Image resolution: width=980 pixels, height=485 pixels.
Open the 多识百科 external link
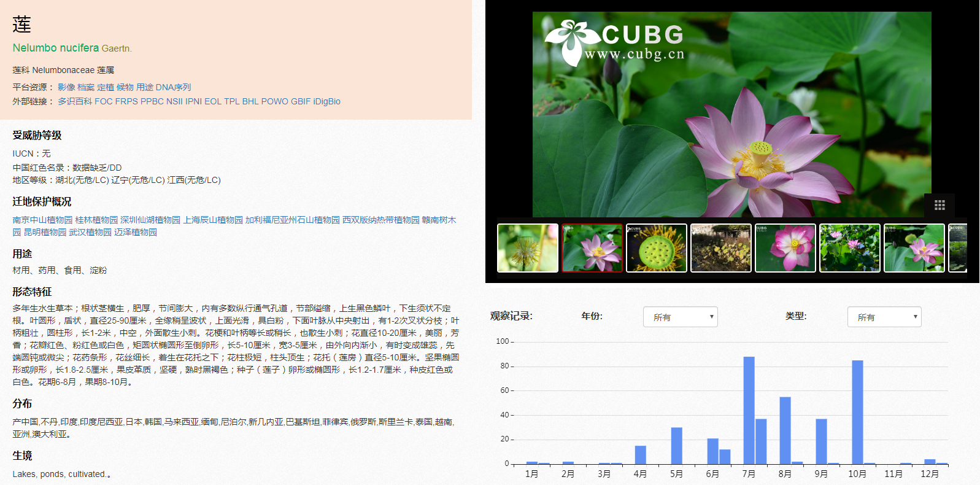[75, 101]
